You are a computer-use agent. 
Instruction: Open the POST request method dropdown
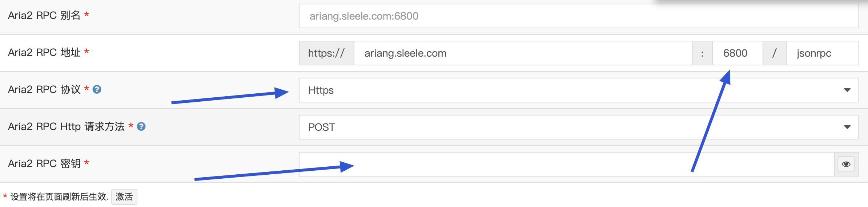click(578, 127)
